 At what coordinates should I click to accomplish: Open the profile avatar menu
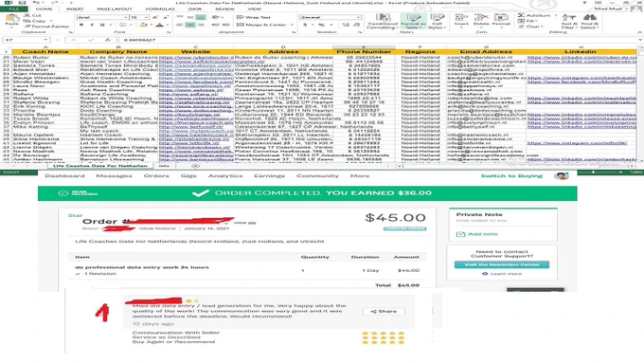[x=561, y=176]
